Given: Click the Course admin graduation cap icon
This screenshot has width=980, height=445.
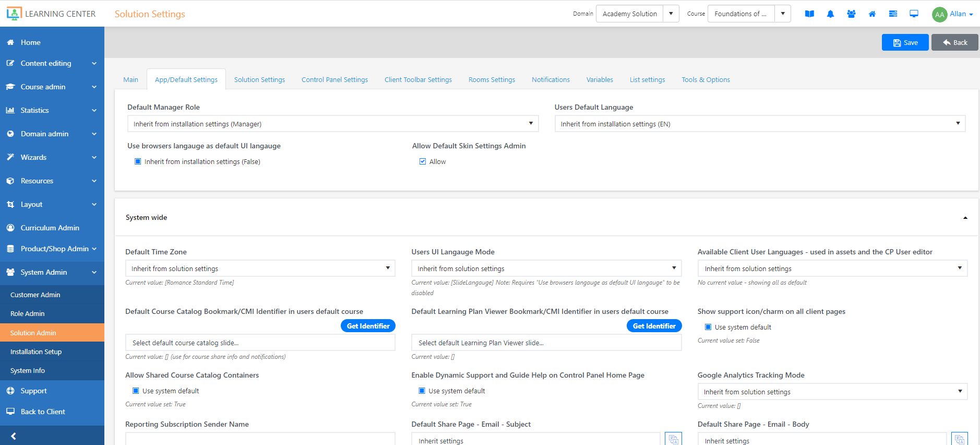Looking at the screenshot, I should coord(10,87).
